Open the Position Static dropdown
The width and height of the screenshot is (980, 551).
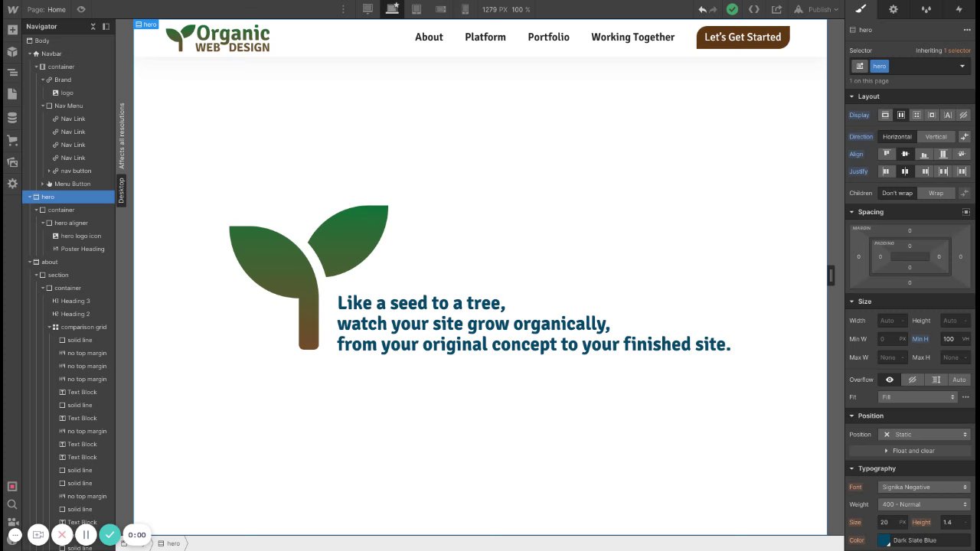924,434
